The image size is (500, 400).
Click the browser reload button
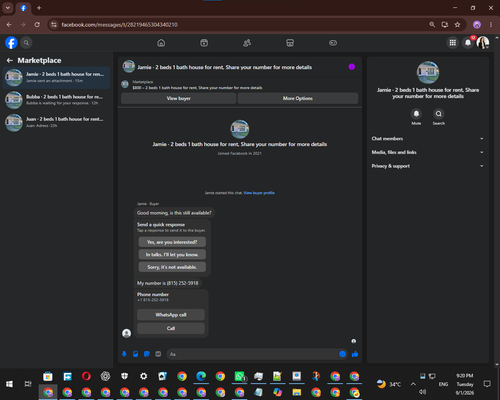coord(37,25)
